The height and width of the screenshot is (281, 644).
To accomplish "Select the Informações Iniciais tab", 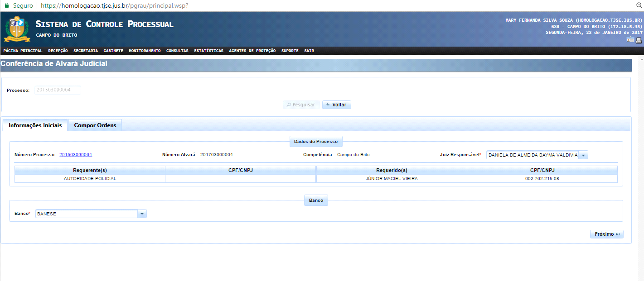I will pos(35,125).
